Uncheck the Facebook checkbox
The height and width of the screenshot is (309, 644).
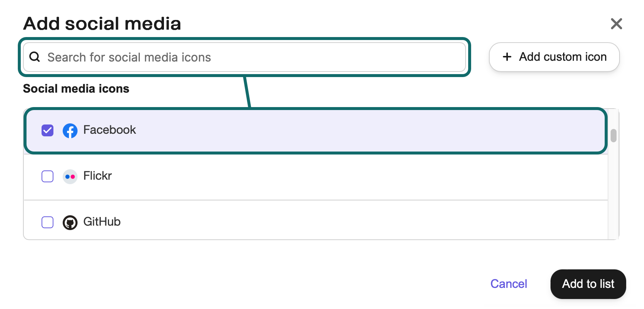47,130
